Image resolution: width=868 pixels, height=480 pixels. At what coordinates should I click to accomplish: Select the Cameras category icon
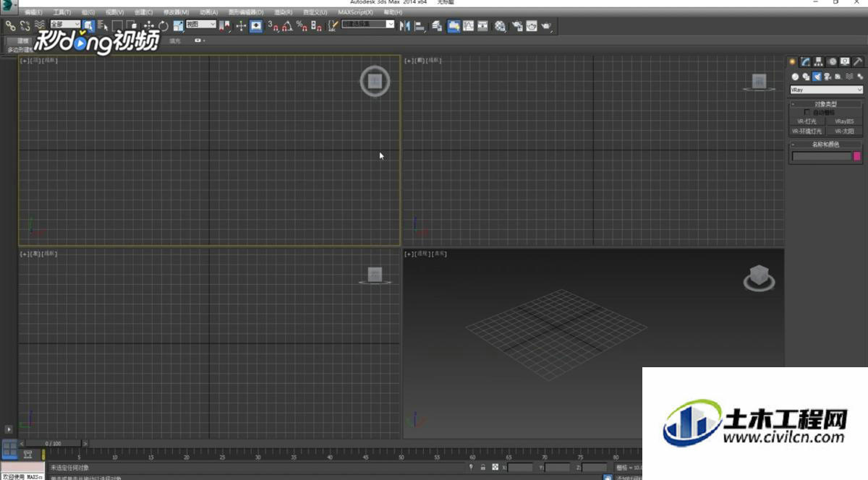click(827, 77)
